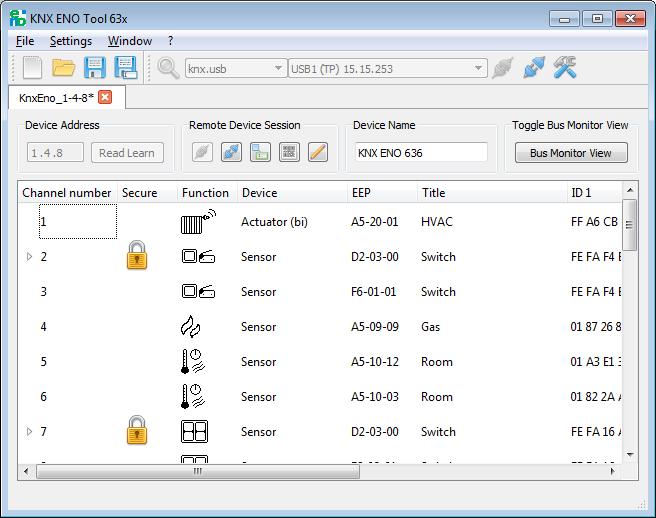Viewport: 656px width, 518px height.
Task: Click the table's scroll down arrow
Action: 630,455
